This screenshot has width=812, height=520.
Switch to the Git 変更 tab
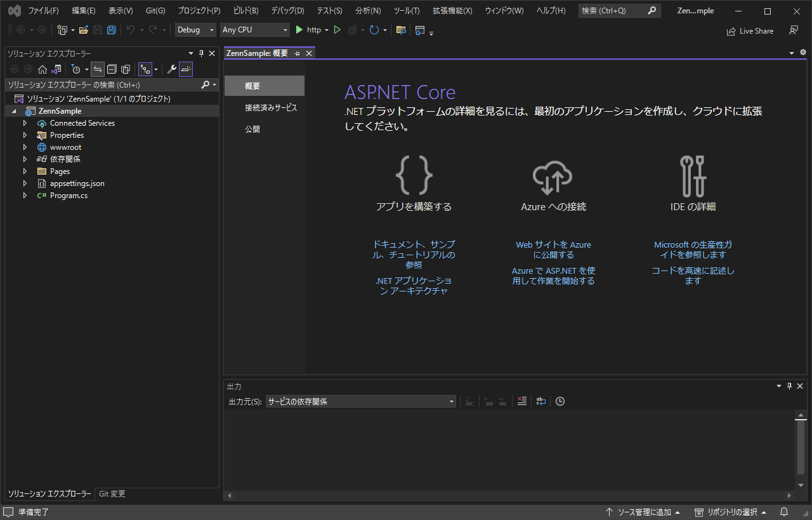pos(112,494)
